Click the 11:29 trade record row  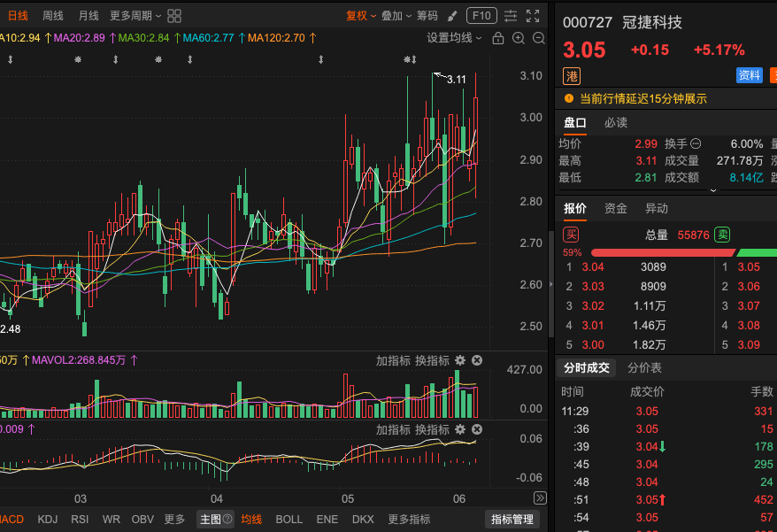(667, 411)
